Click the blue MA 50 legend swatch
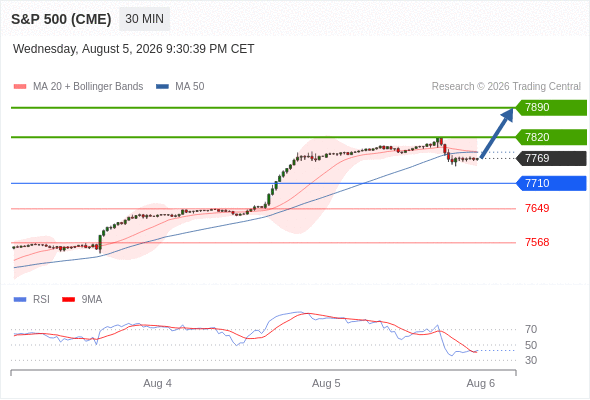The width and height of the screenshot is (590, 400). click(x=162, y=87)
